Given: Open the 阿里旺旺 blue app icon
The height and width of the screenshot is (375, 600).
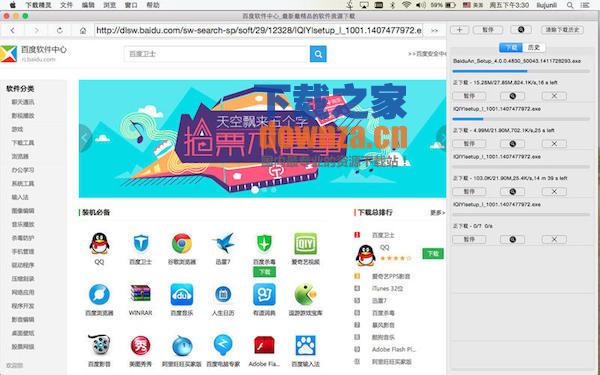Looking at the screenshot, I should (182, 346).
